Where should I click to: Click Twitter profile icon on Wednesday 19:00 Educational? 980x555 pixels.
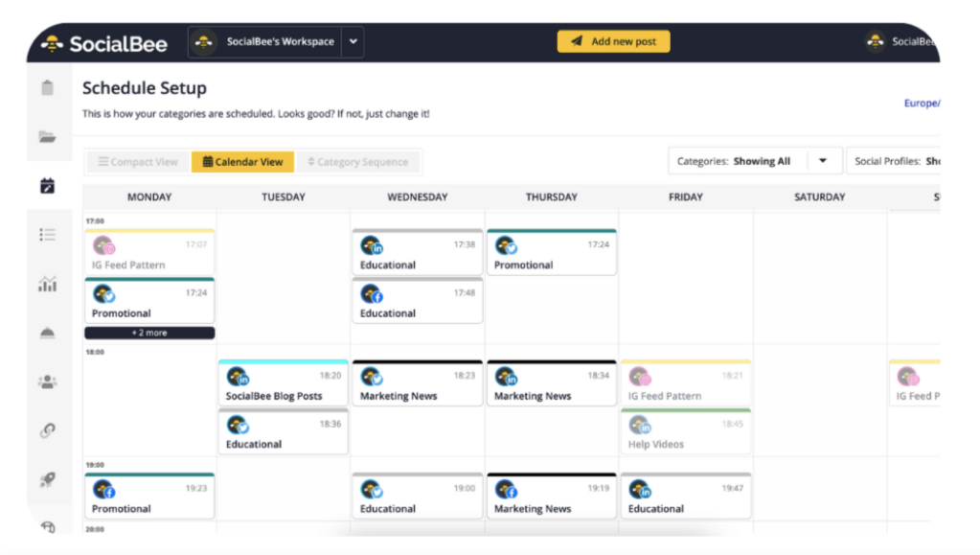[x=372, y=489]
